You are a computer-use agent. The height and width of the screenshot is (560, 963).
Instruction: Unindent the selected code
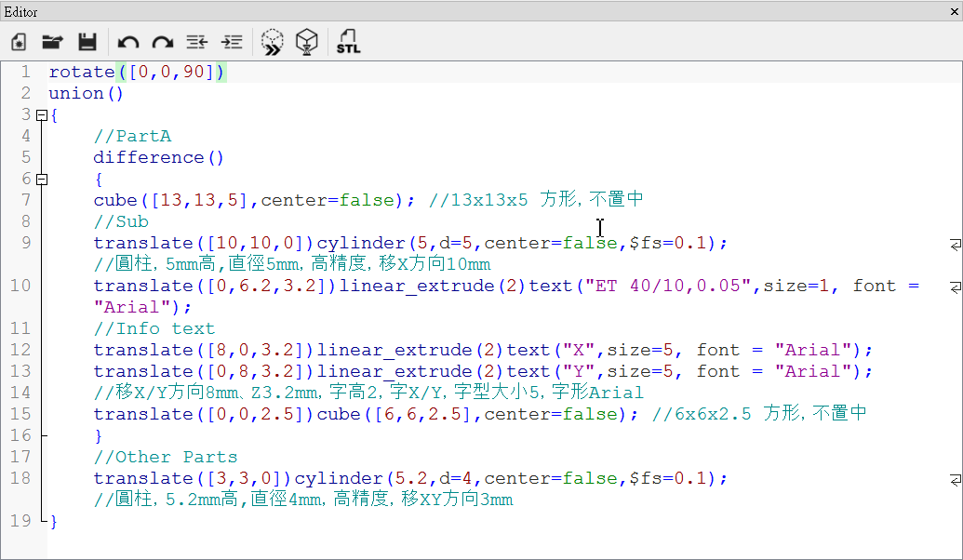click(197, 42)
